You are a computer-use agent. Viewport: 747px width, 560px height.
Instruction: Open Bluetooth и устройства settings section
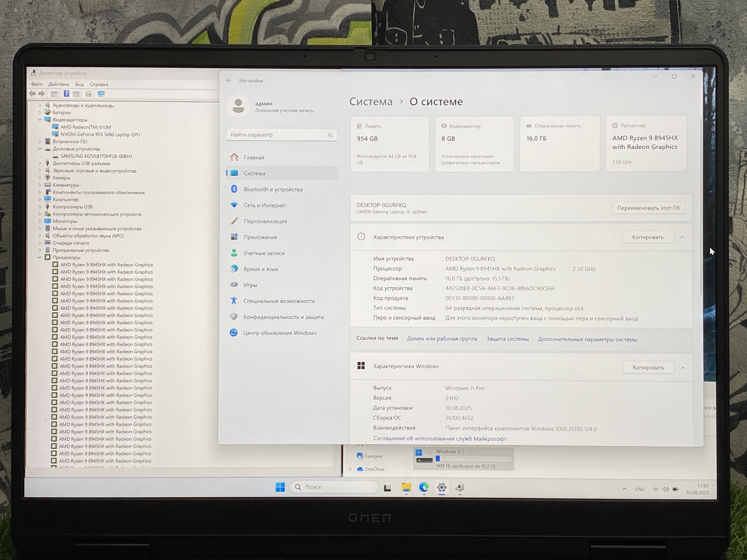(x=273, y=189)
